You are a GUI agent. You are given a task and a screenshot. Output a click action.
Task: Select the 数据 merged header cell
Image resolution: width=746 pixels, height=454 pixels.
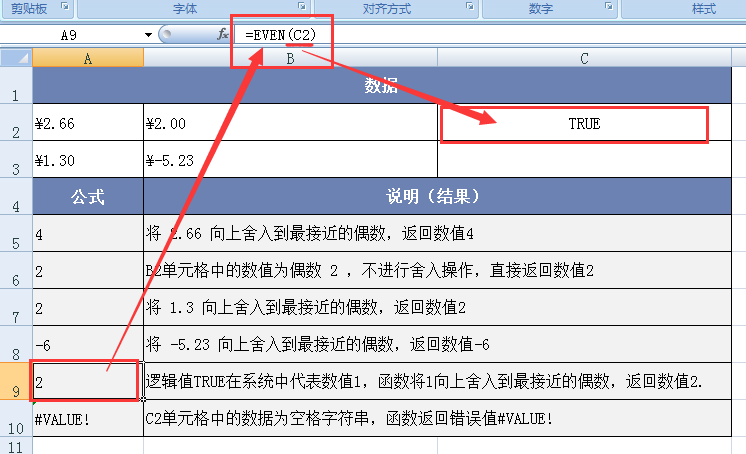tap(382, 86)
